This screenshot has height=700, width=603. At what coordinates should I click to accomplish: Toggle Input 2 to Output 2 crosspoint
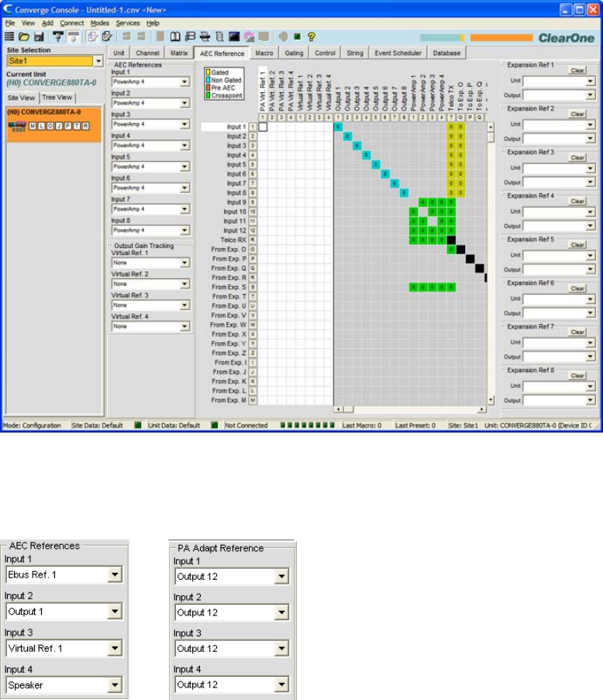tap(347, 136)
